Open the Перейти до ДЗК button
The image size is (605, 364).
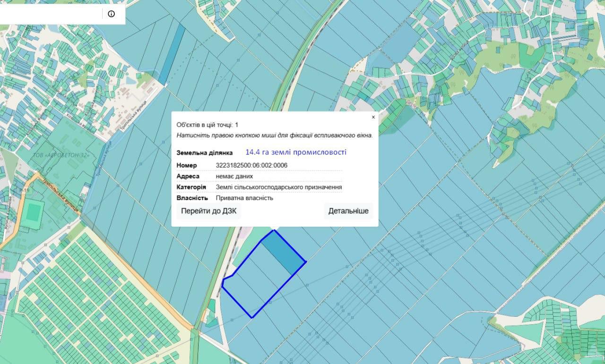[x=209, y=211]
